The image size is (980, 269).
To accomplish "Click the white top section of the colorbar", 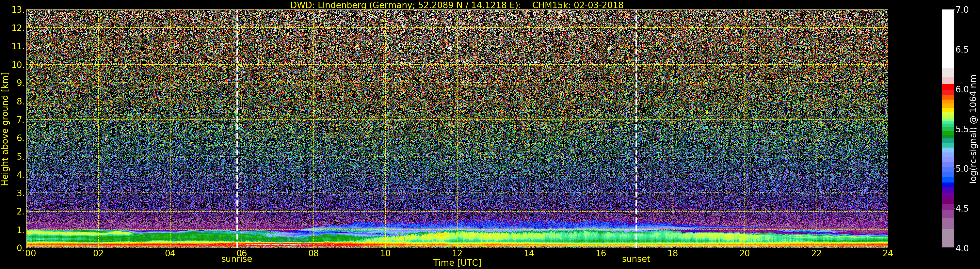I will (948, 39).
